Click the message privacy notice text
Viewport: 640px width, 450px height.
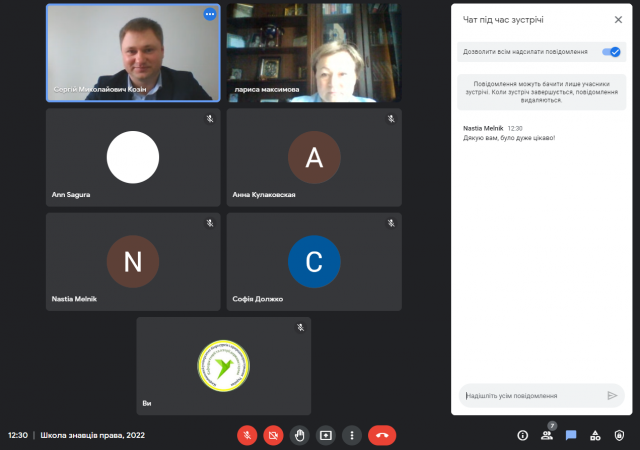coord(542,92)
